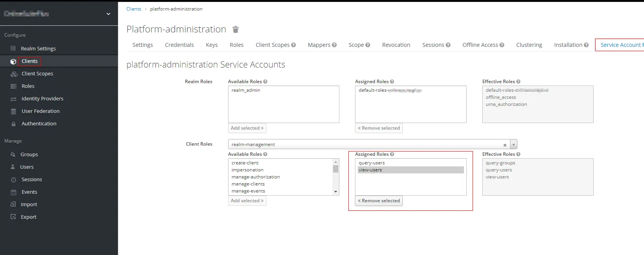This screenshot has width=644, height=255.
Task: Click the Identity Providers arrows icon
Action: 14,99
